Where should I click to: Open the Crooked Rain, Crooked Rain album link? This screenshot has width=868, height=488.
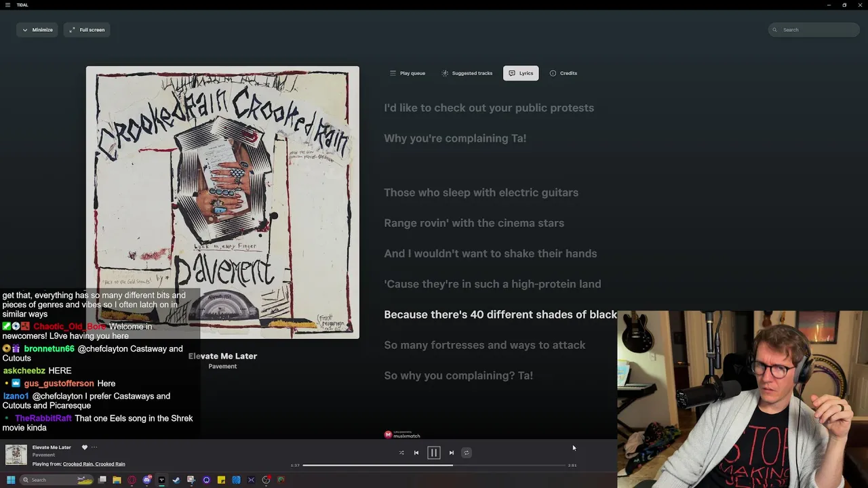(94, 464)
